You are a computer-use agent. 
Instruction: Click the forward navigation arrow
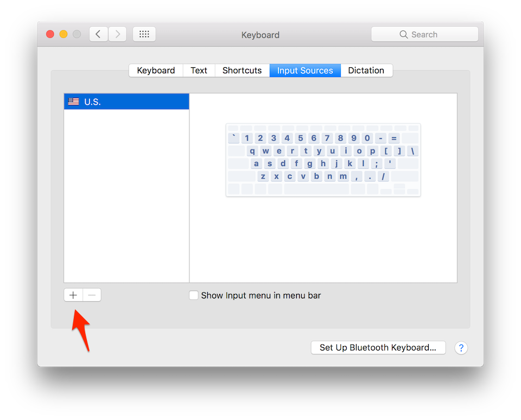coord(117,34)
